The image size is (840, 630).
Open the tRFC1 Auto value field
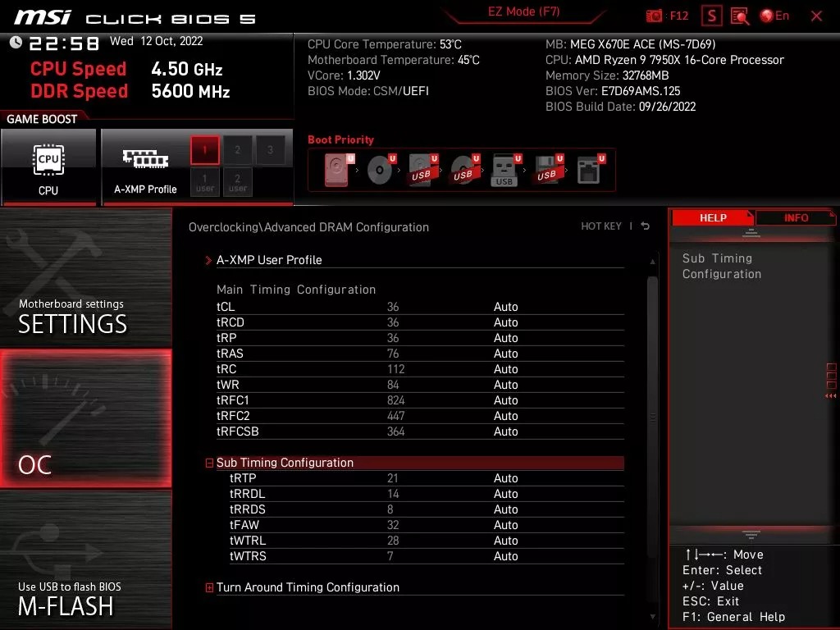tap(505, 400)
